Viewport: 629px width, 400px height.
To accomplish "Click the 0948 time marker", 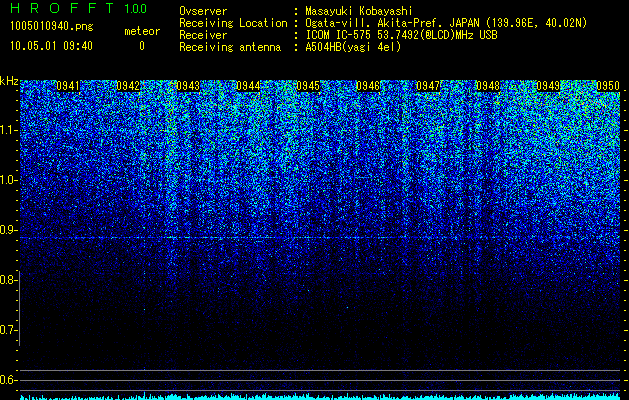I will click(x=488, y=86).
